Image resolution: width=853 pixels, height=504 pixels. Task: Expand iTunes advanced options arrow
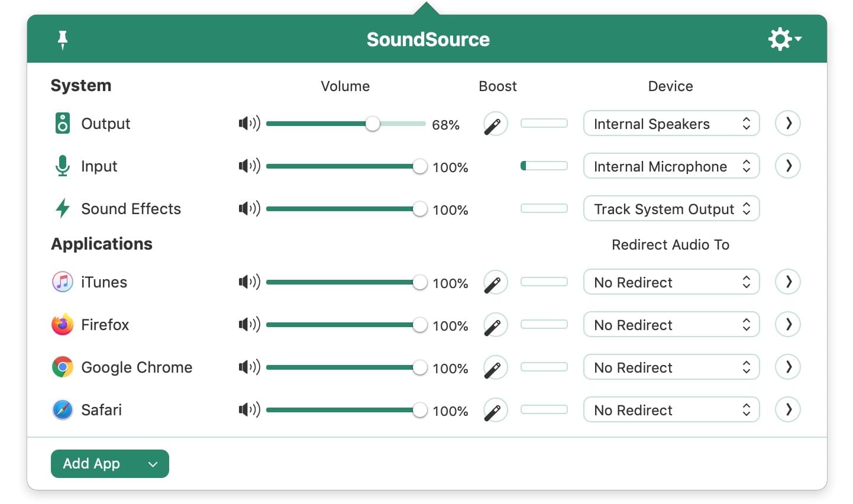click(x=788, y=282)
